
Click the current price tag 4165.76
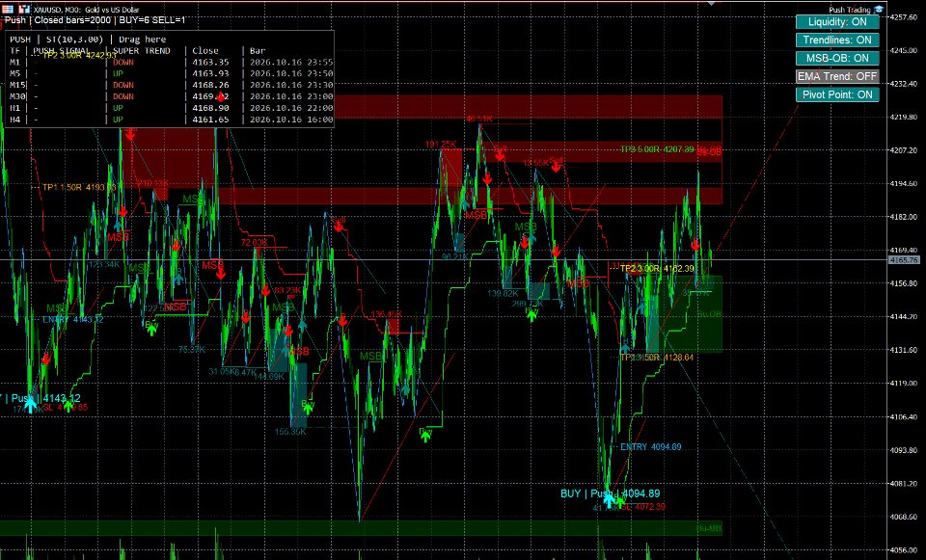click(904, 259)
